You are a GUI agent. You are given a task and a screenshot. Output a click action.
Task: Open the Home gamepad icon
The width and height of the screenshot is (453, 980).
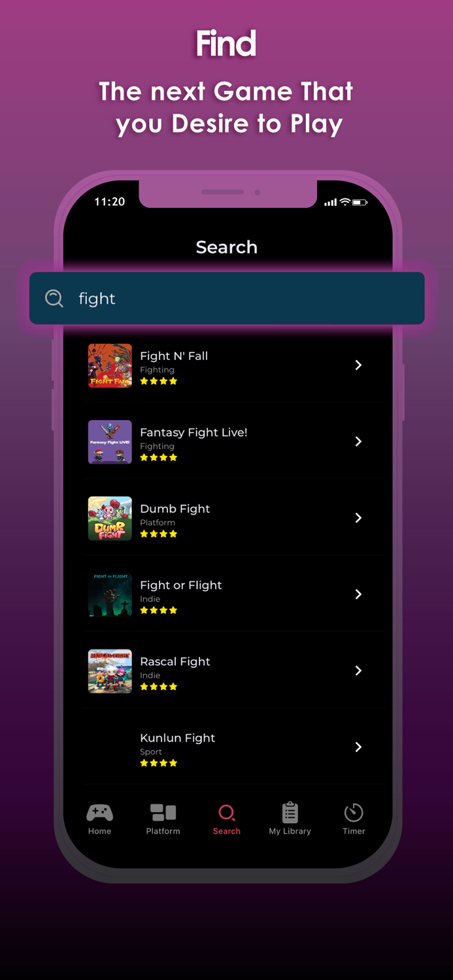[100, 813]
